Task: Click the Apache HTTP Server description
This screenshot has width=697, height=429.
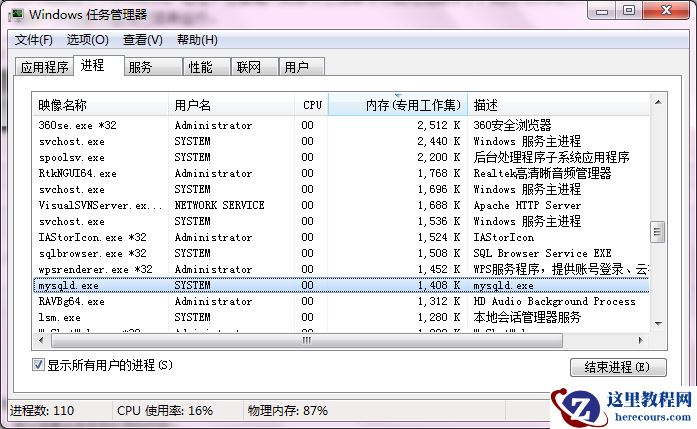Action: [527, 205]
